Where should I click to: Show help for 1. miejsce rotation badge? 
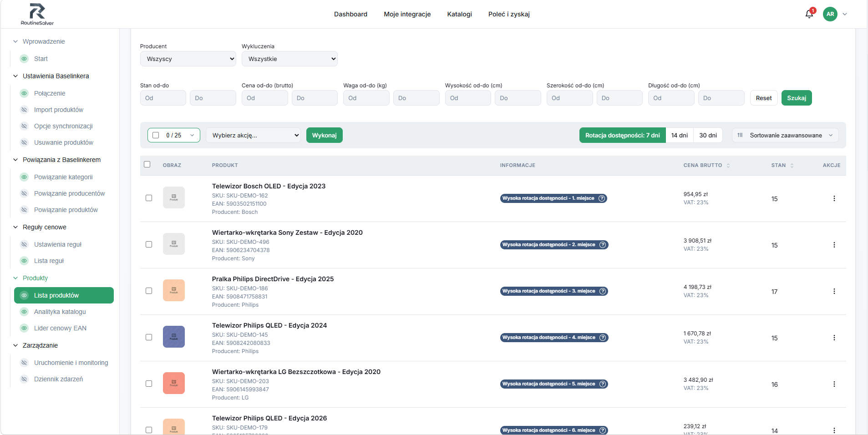[x=602, y=198]
